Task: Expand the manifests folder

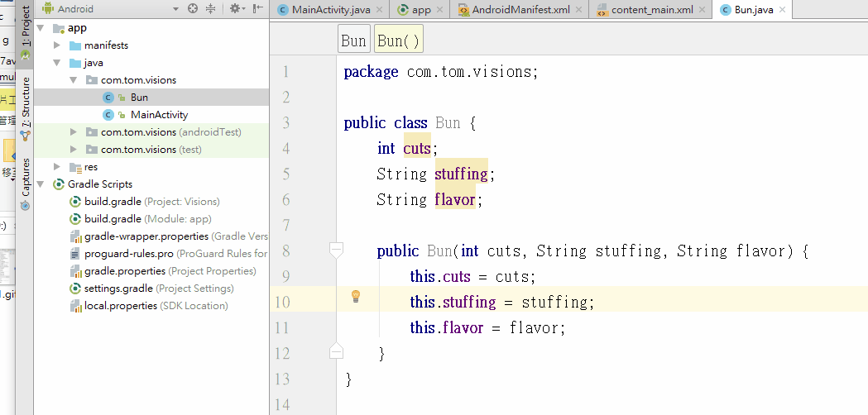Action: (x=56, y=45)
